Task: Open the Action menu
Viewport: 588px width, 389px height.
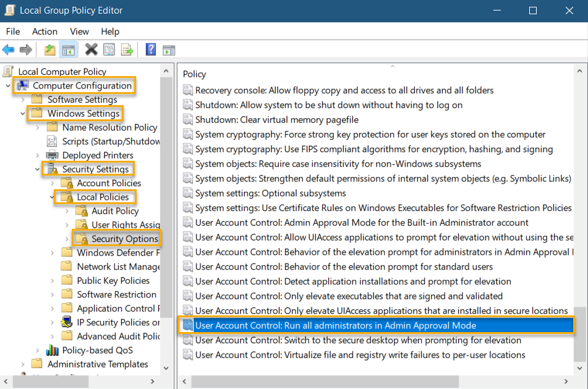Action: point(44,32)
